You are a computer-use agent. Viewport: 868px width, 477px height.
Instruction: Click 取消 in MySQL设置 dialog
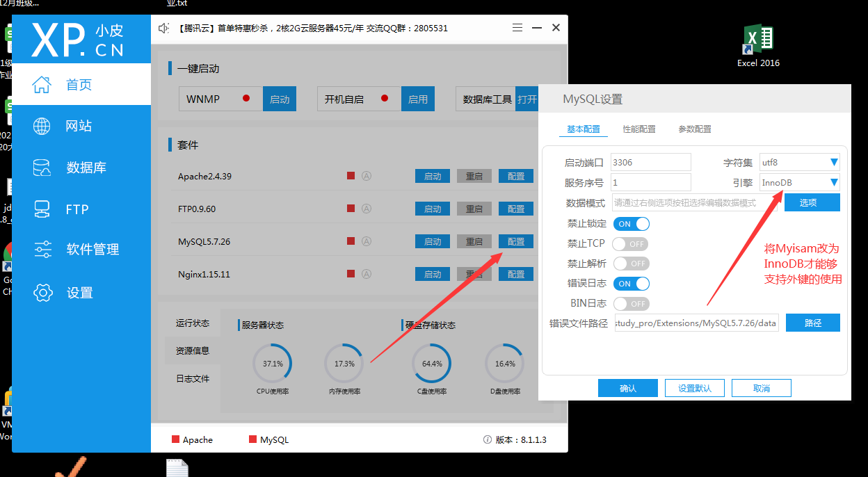point(762,388)
